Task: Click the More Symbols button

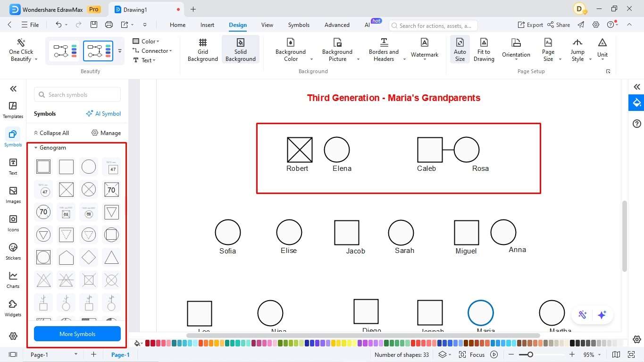Action: (x=77, y=334)
